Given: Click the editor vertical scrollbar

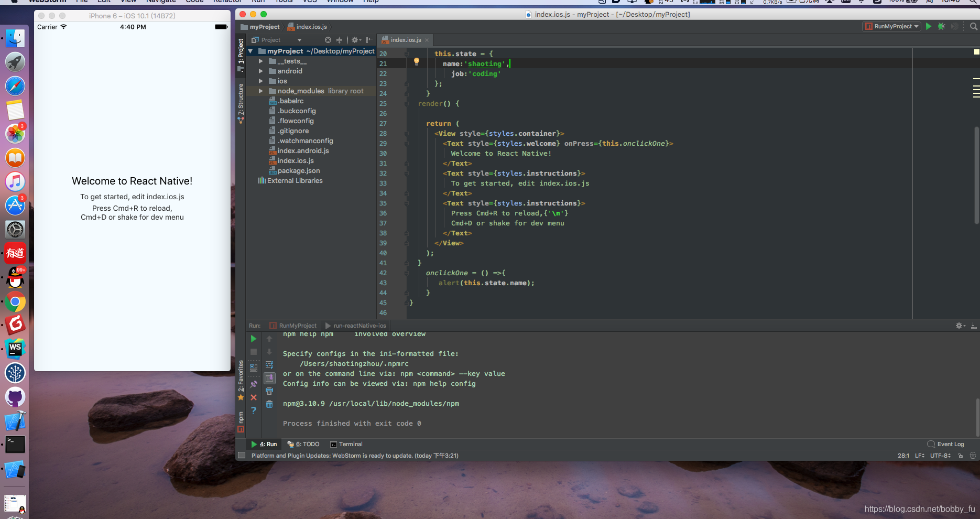Looking at the screenshot, I should tap(977, 176).
